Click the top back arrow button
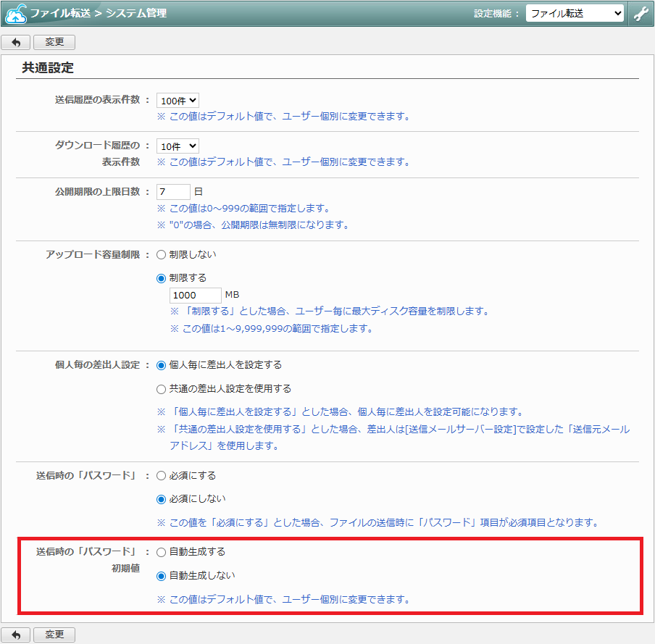This screenshot has height=644, width=655. (16, 43)
